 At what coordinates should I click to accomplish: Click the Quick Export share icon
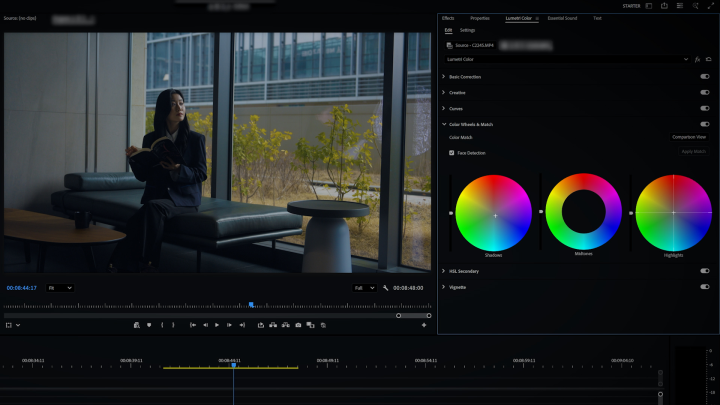[x=663, y=6]
